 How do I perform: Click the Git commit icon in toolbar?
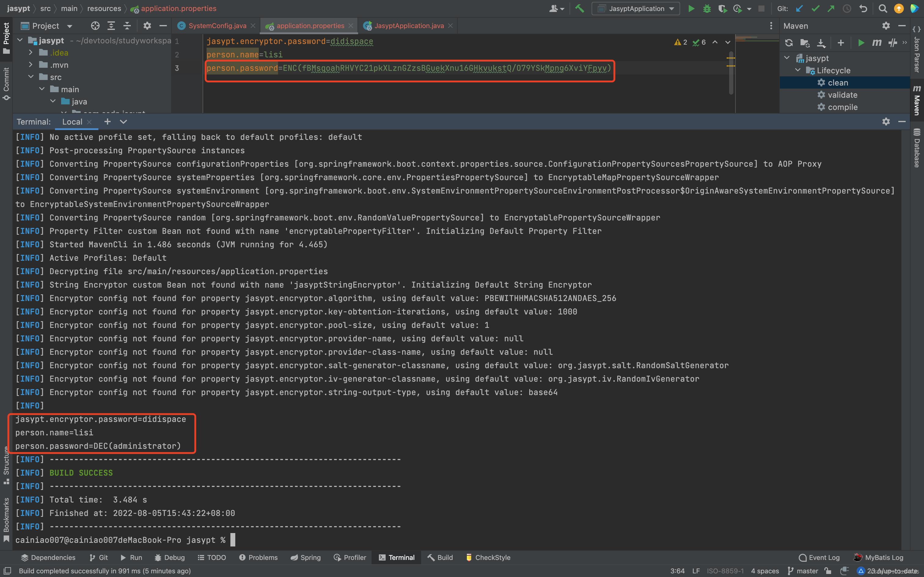tap(816, 9)
